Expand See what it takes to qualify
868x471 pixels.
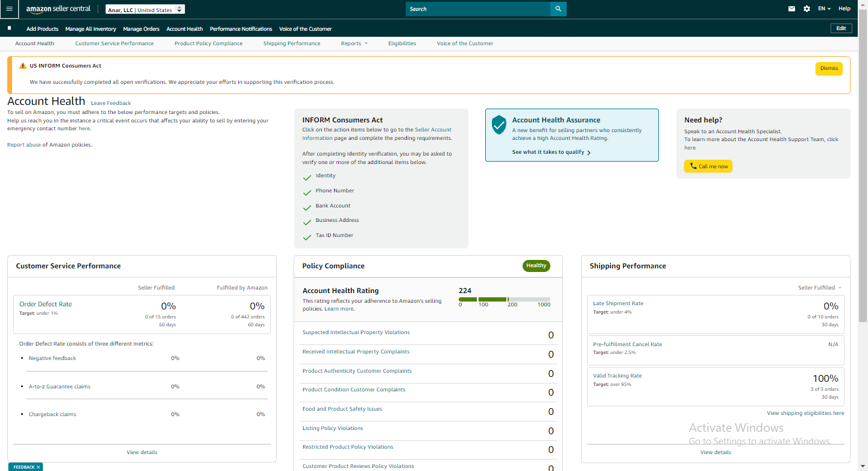coord(551,152)
